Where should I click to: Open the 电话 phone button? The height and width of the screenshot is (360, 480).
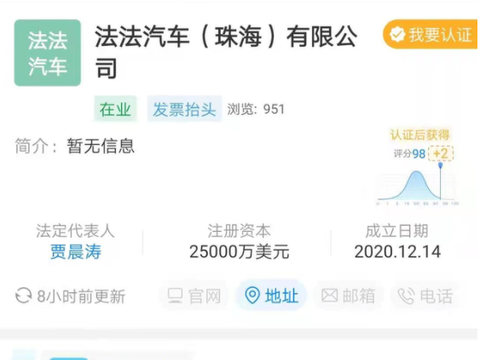(x=425, y=296)
